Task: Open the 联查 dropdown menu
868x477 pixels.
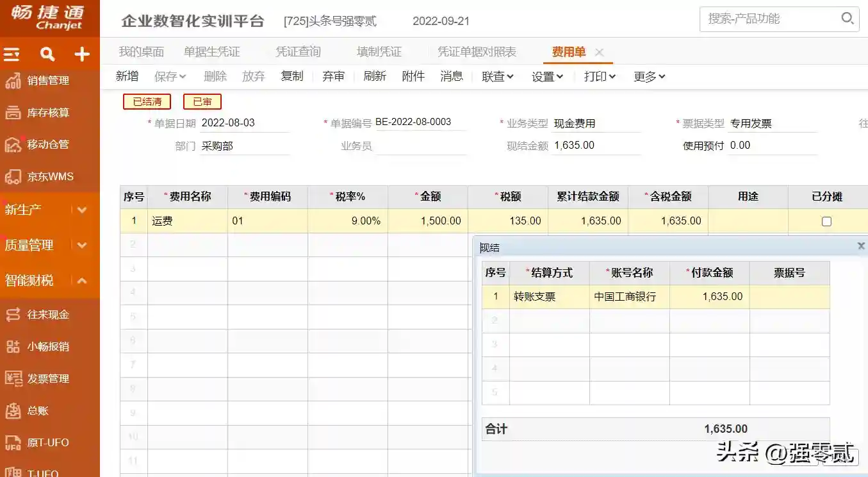Action: pyautogui.click(x=498, y=76)
